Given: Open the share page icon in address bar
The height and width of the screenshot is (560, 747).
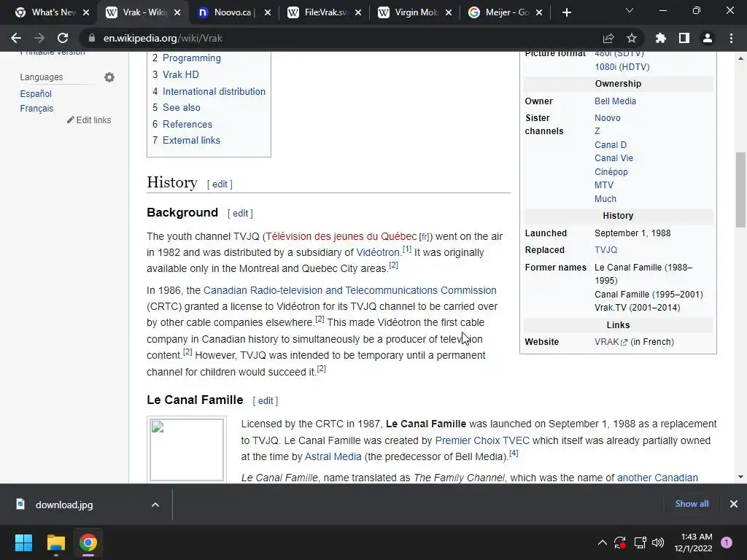Looking at the screenshot, I should [x=608, y=38].
